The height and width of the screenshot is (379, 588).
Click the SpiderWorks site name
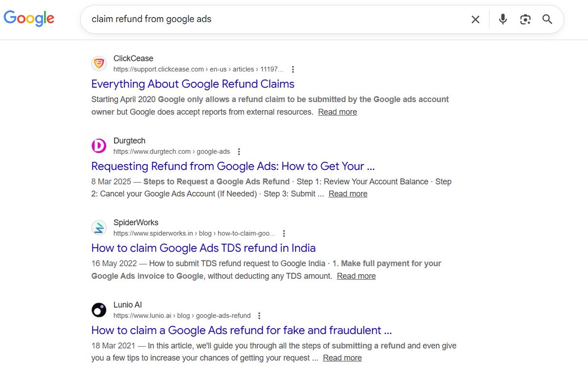click(136, 223)
